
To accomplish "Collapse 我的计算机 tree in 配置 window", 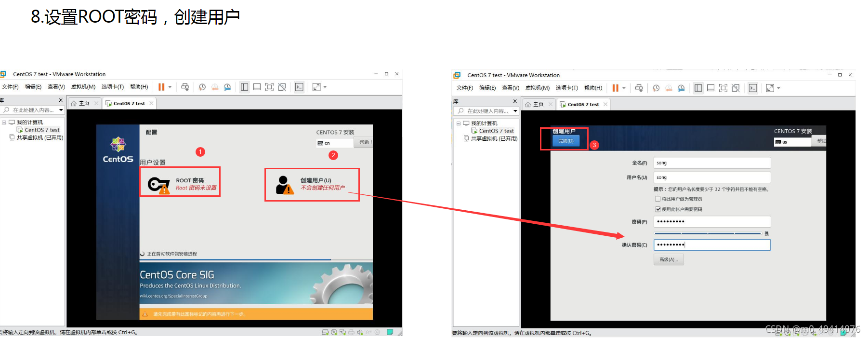I will pos(4,122).
